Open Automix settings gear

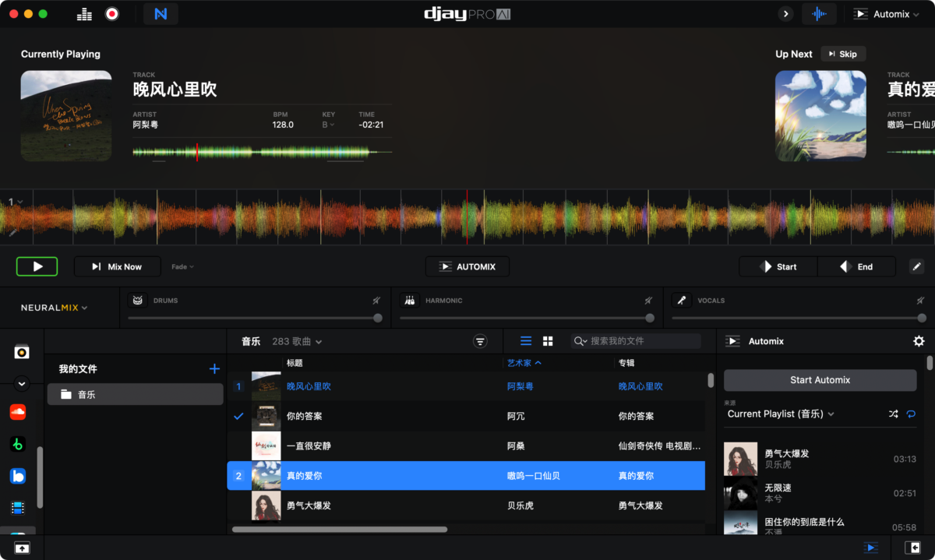coord(919,341)
